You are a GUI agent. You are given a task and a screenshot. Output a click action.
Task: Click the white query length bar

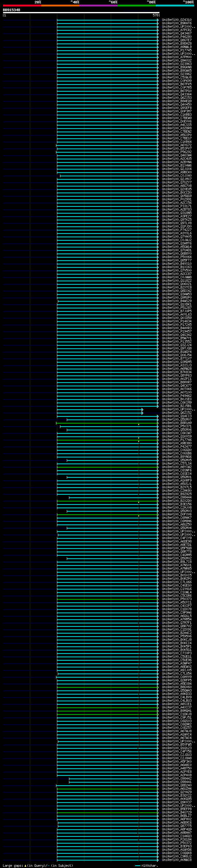[x=81, y=12]
